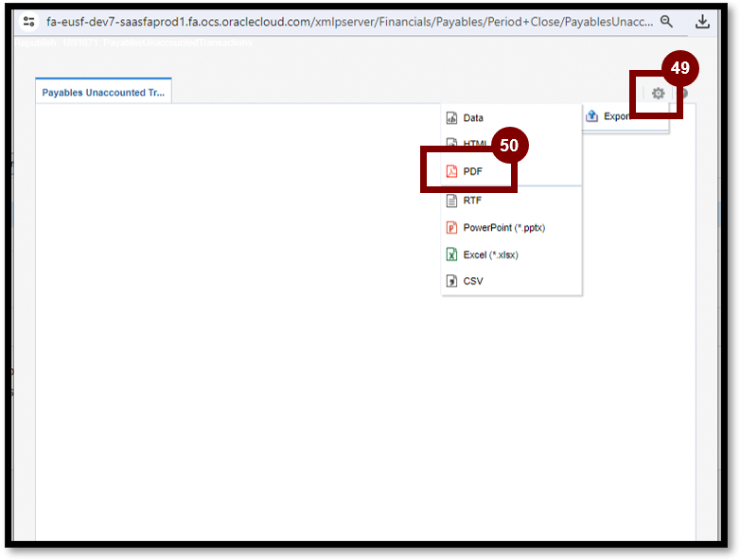Click the help icon beside the gear

681,94
